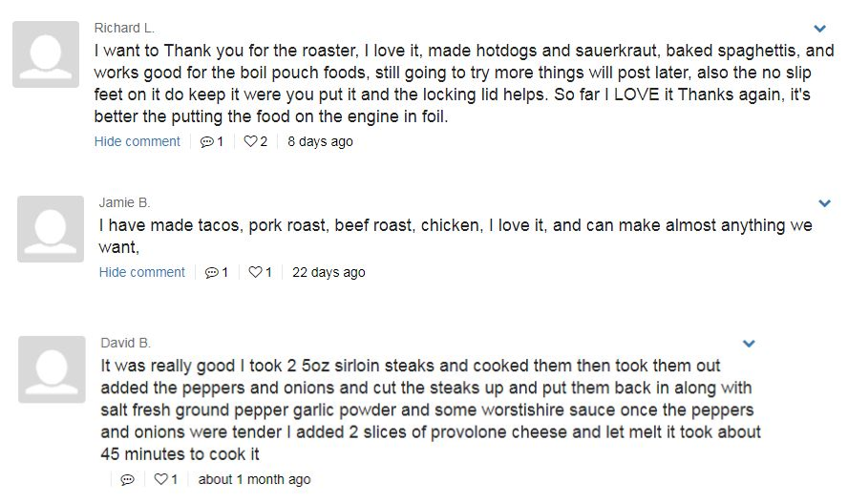Like David B.'s comment with the heart icon
The image size is (848, 504).
click(x=160, y=479)
